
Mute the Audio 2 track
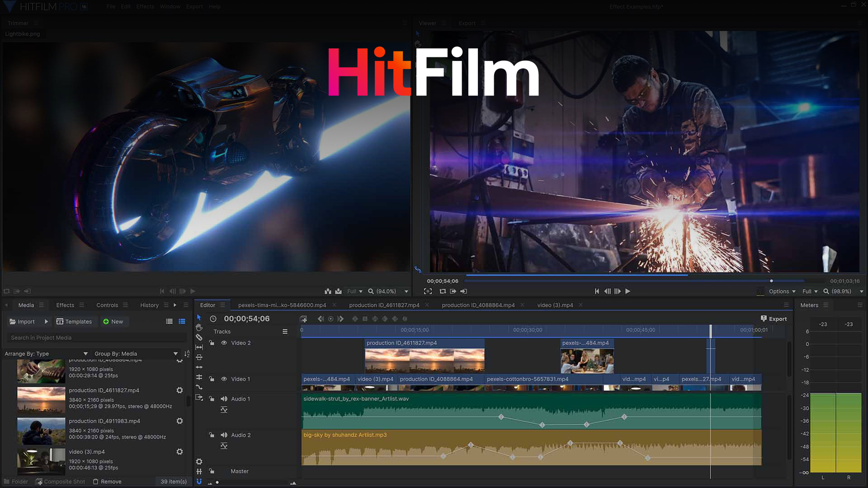click(x=224, y=435)
